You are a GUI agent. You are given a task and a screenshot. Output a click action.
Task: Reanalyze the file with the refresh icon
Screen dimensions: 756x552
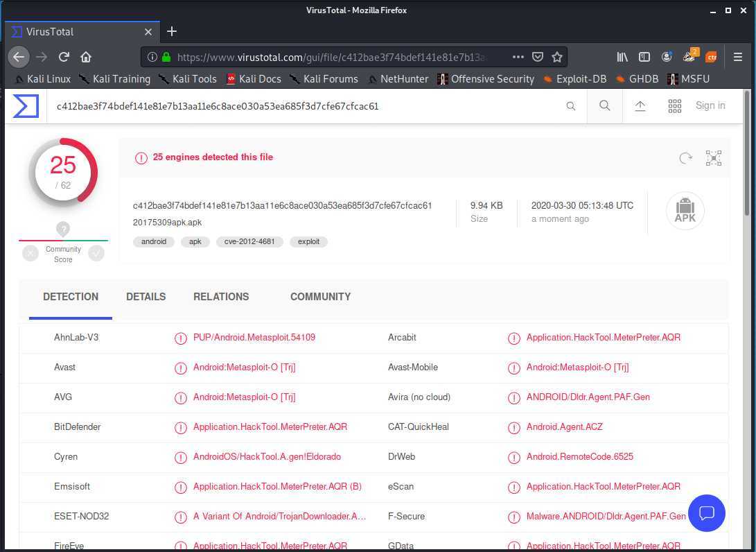[685, 158]
